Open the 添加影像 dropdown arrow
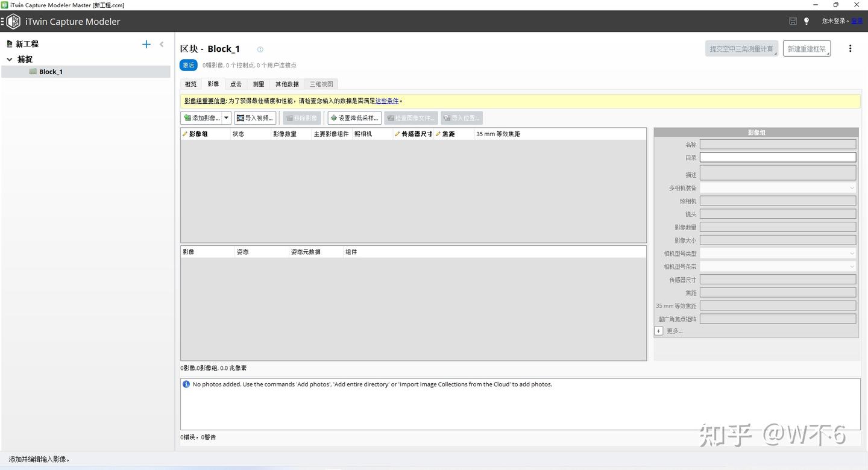The image size is (868, 470). (226, 117)
